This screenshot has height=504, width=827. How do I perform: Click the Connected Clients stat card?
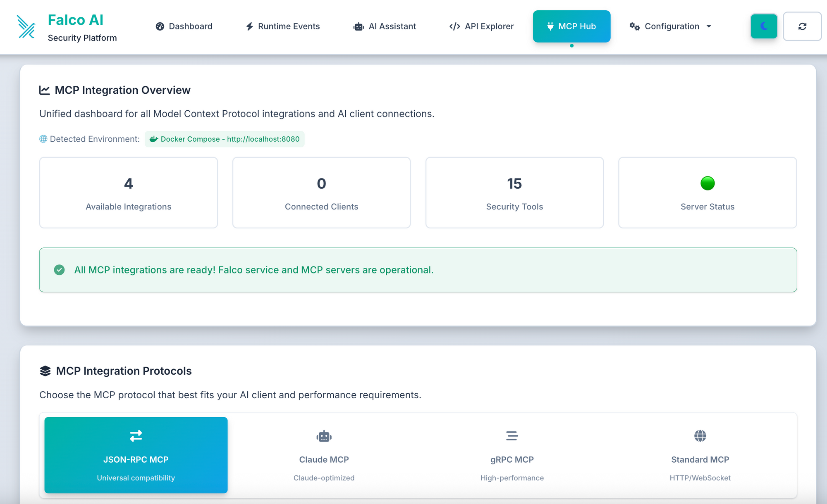[x=321, y=193]
